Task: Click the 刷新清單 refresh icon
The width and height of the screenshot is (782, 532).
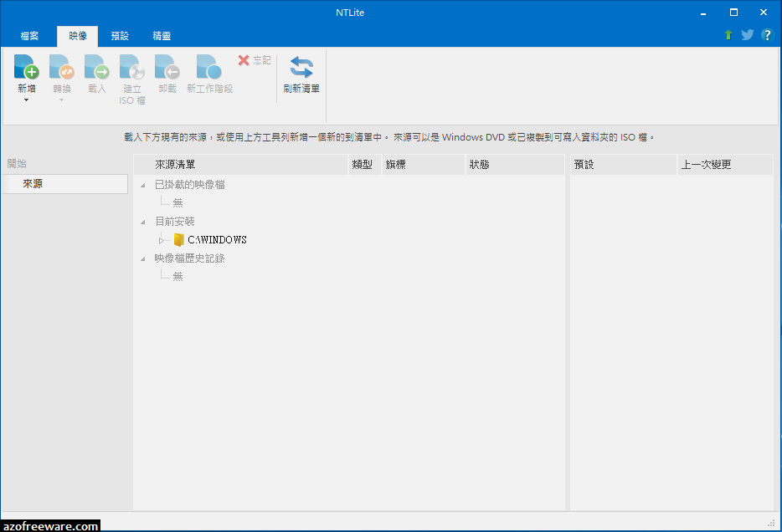Action: click(301, 67)
